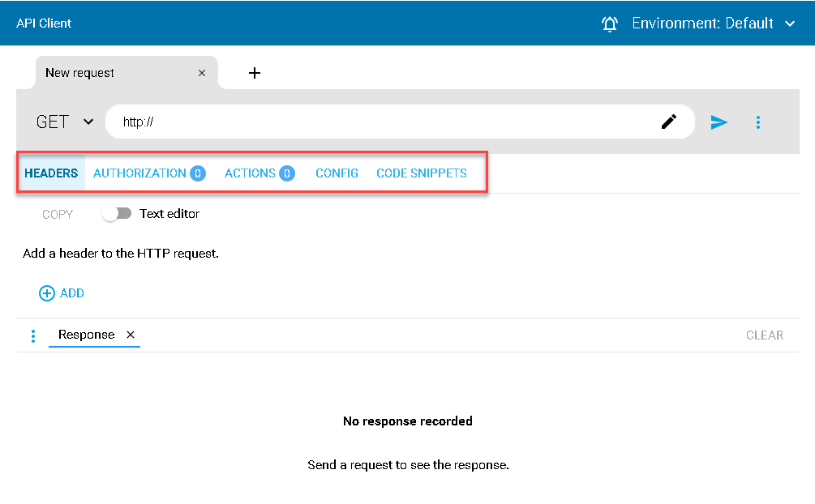Add a new request tab with plus

tap(254, 73)
